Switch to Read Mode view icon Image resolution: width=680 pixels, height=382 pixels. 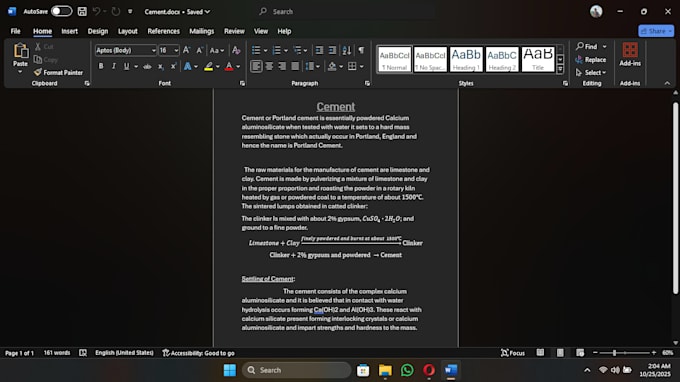coord(540,353)
